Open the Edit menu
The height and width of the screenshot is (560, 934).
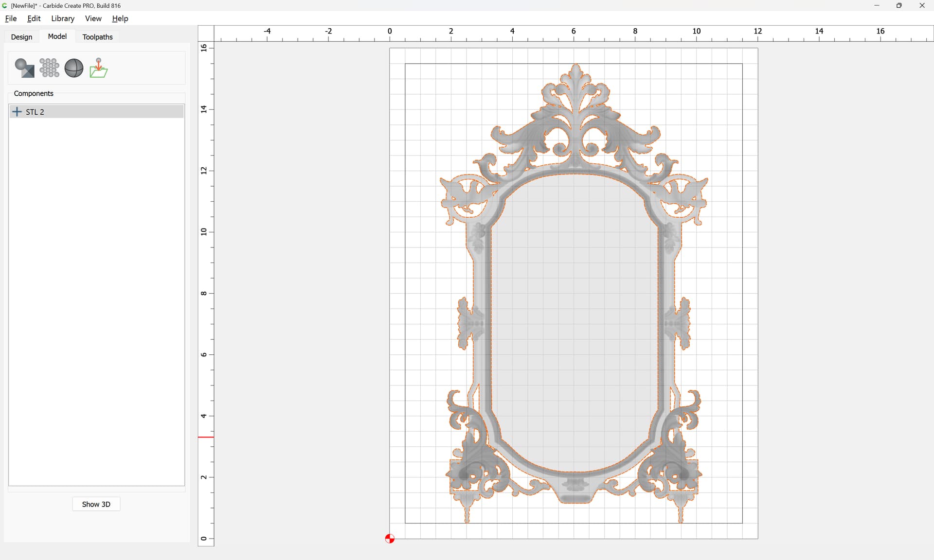click(x=34, y=18)
